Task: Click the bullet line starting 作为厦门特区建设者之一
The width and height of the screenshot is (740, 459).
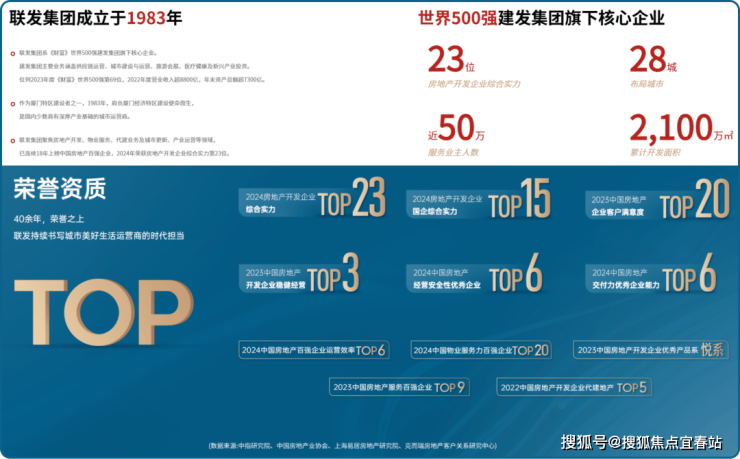Action: [x=107, y=103]
